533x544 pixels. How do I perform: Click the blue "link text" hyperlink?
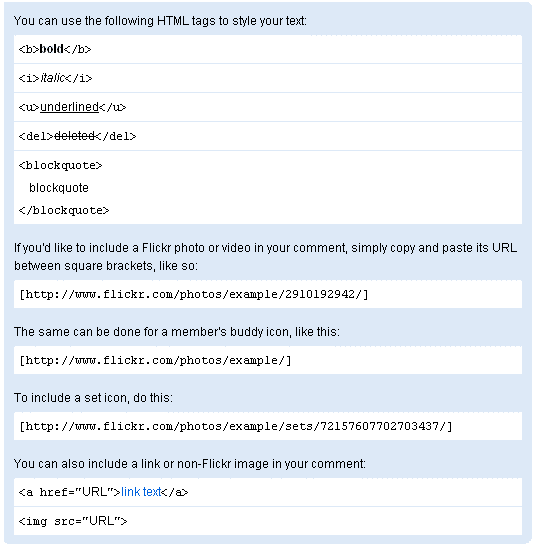click(x=141, y=492)
